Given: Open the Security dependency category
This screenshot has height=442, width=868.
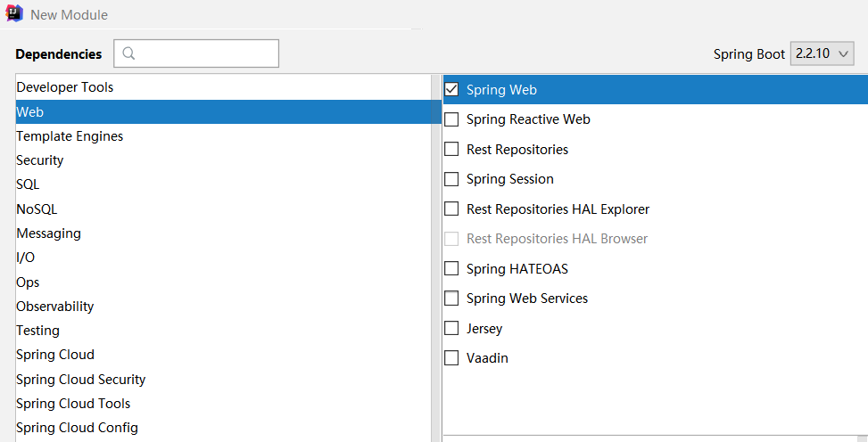Looking at the screenshot, I should tap(40, 160).
